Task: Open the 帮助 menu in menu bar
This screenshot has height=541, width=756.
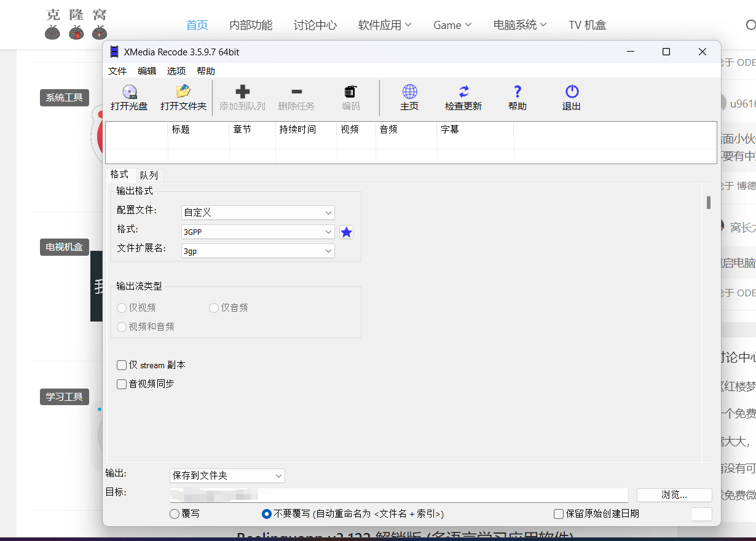Action: [206, 71]
